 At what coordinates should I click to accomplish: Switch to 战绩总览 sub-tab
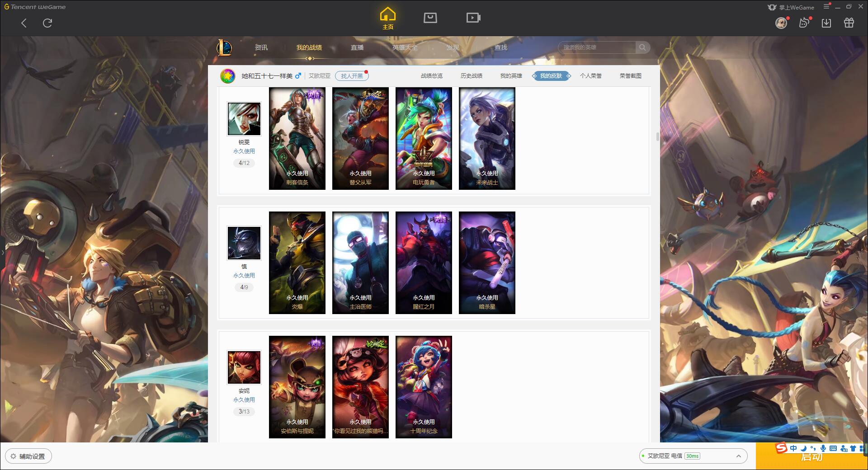(x=432, y=76)
